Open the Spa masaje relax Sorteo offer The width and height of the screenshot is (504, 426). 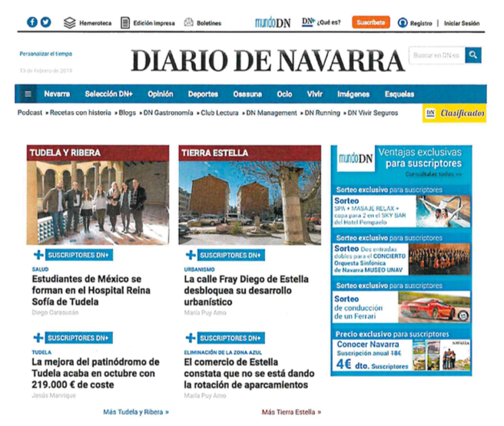(402, 211)
